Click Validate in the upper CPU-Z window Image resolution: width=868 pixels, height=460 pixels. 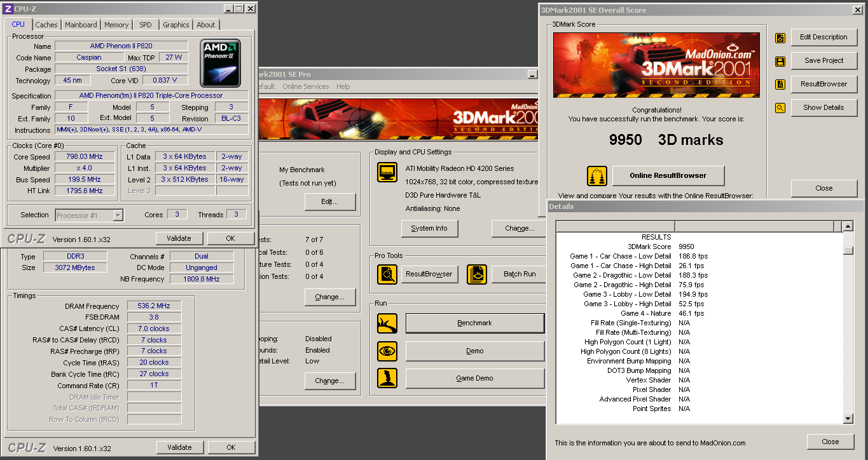tap(179, 238)
